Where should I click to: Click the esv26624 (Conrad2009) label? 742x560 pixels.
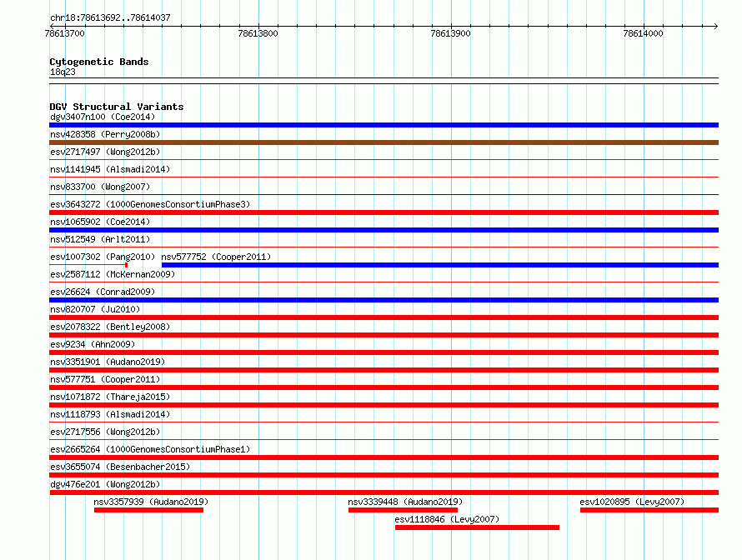103,292
